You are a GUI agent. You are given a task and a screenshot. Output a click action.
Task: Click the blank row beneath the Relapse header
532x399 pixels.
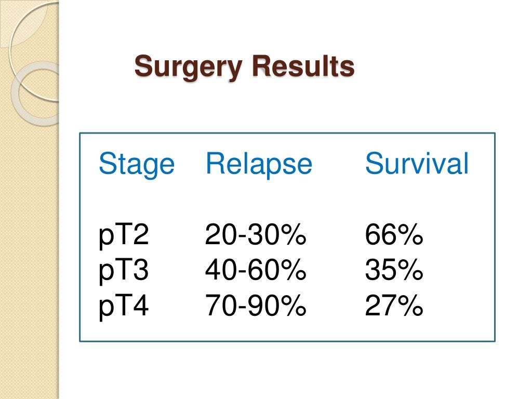click(x=259, y=200)
